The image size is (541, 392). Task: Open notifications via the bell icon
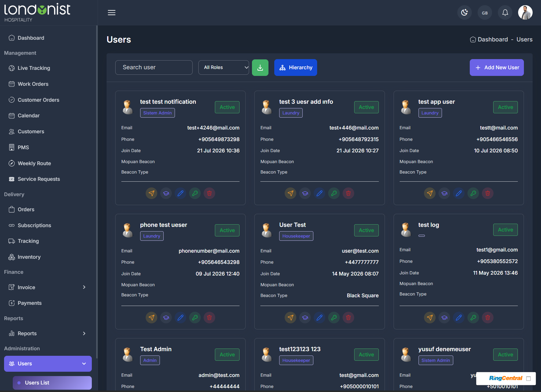click(505, 12)
